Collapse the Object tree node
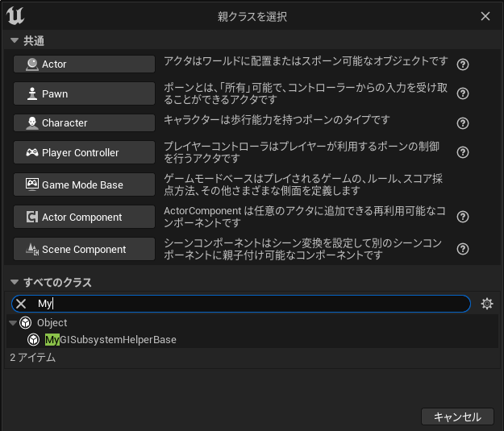This screenshot has height=431, width=504. [13, 323]
